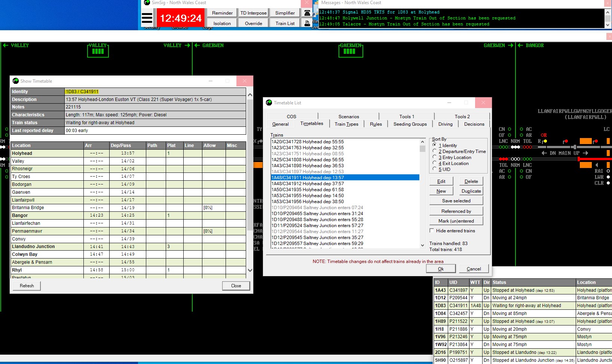The width and height of the screenshot is (612, 364).
Task: Click Llandudno Junction row in timetable
Action: tap(128, 246)
